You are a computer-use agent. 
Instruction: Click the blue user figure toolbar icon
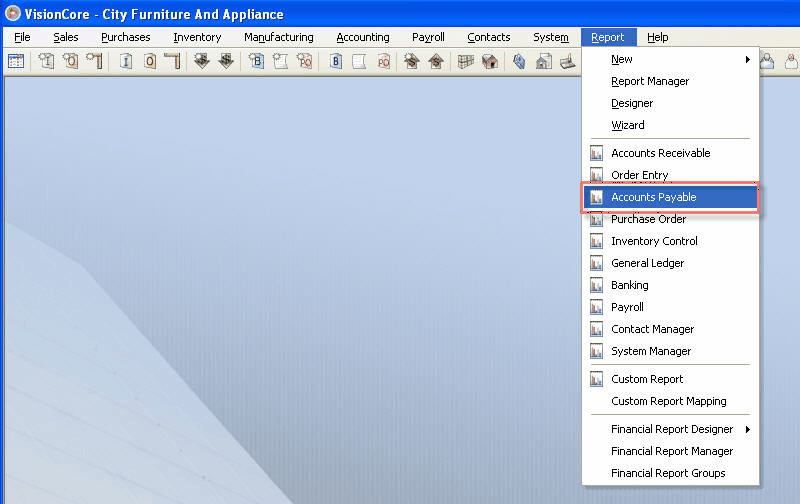click(x=767, y=61)
